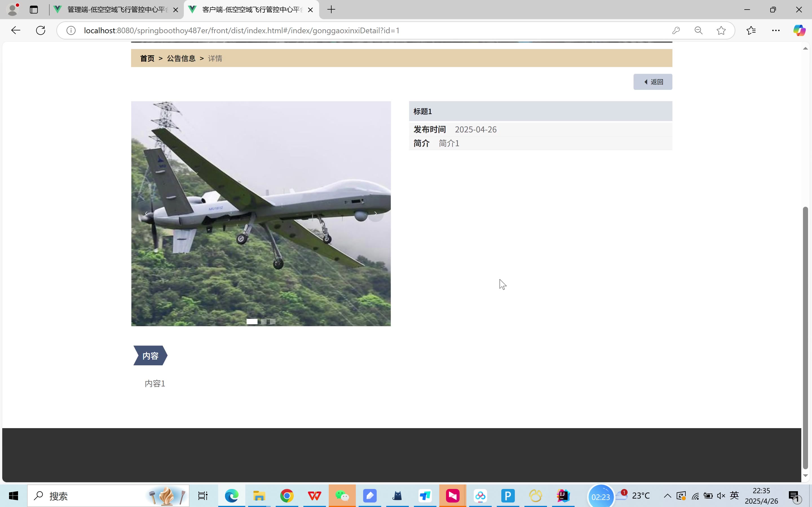Show previous carousel image with left arrow
This screenshot has width=812, height=507.
pos(146,214)
